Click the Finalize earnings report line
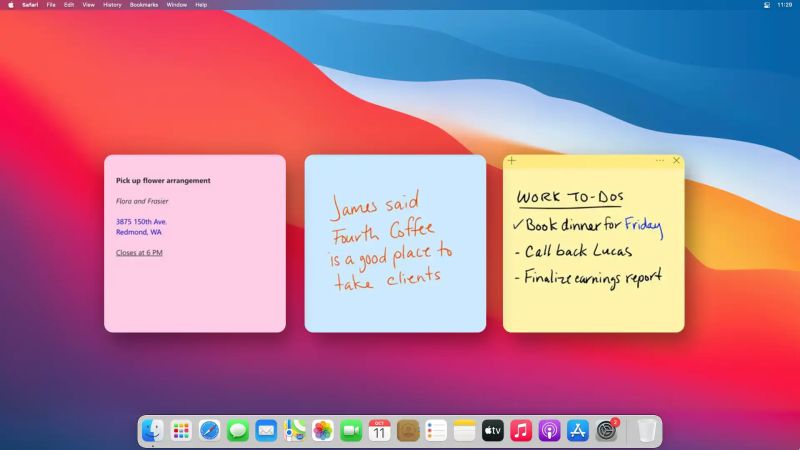 (x=588, y=278)
